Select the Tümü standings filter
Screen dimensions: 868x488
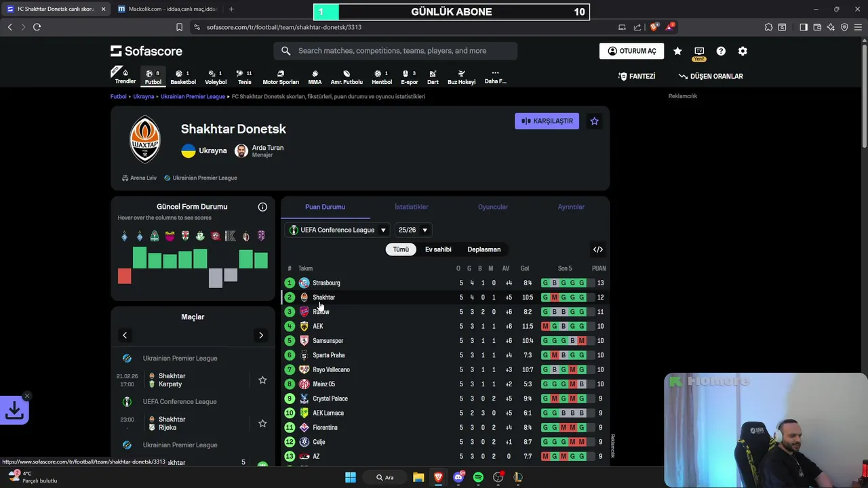point(401,249)
